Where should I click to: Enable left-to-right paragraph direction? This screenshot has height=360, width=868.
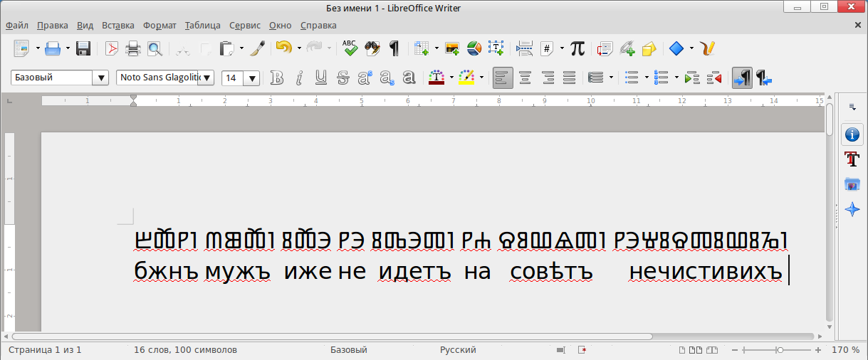pos(741,78)
